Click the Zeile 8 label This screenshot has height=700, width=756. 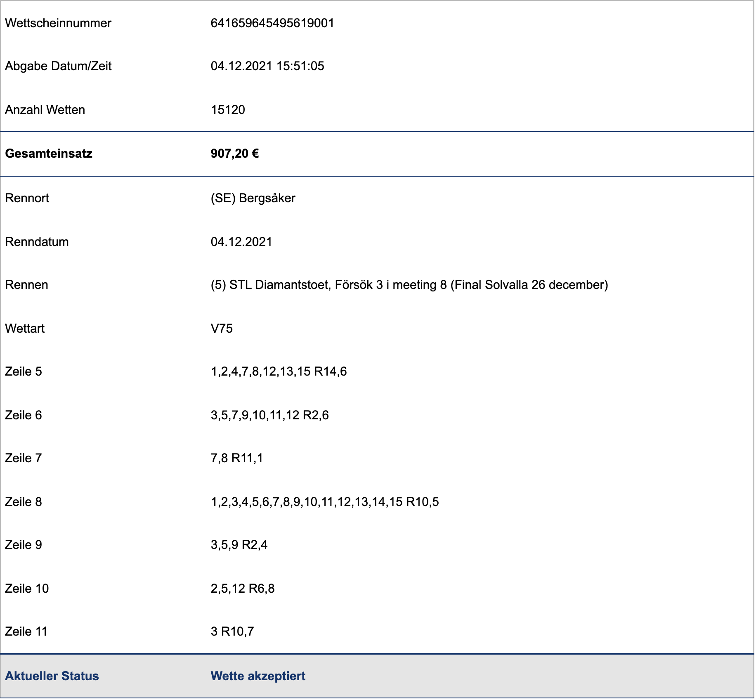24,502
